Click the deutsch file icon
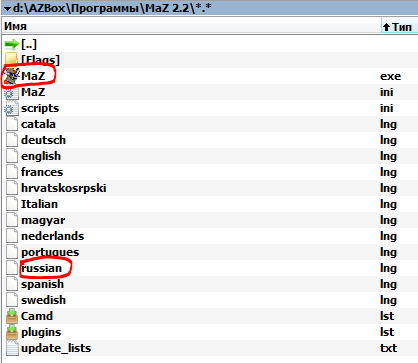The width and height of the screenshot is (418, 363). pyautogui.click(x=12, y=140)
